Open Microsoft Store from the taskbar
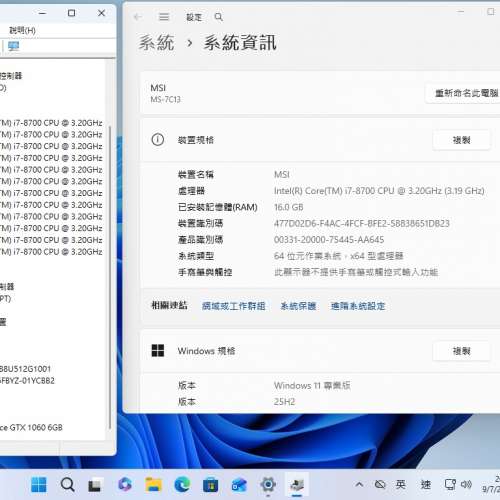Image resolution: width=500 pixels, height=500 pixels. tap(211, 485)
